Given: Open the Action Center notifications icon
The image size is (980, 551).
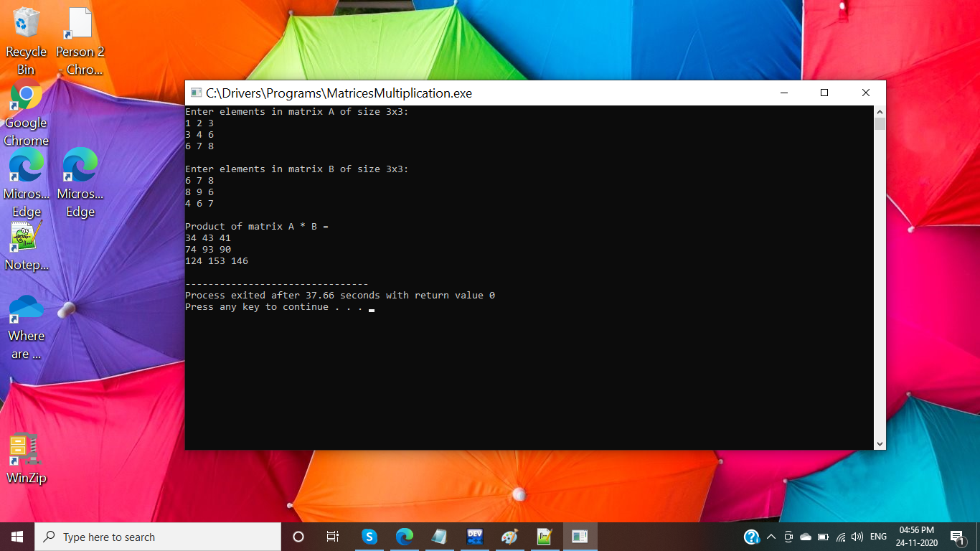Looking at the screenshot, I should (958, 537).
